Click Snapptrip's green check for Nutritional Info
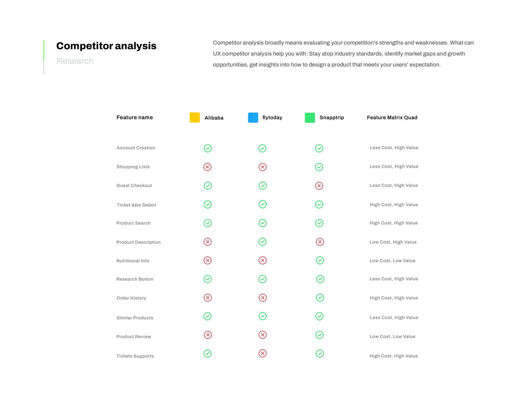Viewport: 532px width, 399px height. 320,260
